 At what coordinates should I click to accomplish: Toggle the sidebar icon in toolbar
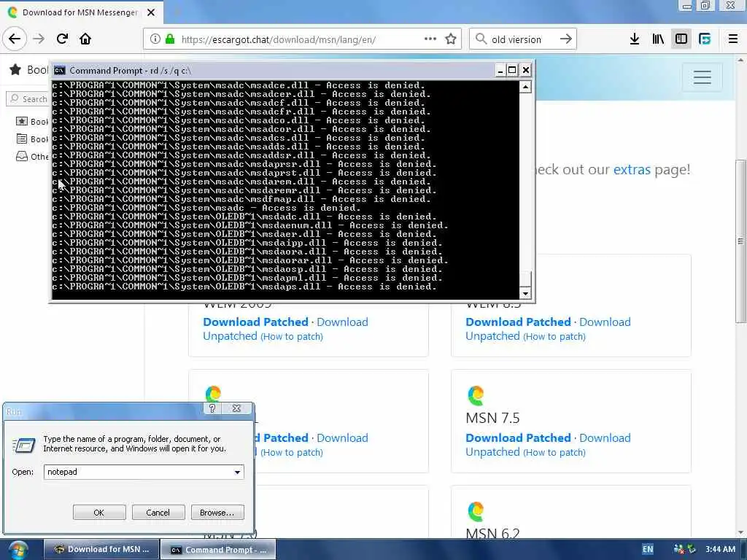(681, 39)
